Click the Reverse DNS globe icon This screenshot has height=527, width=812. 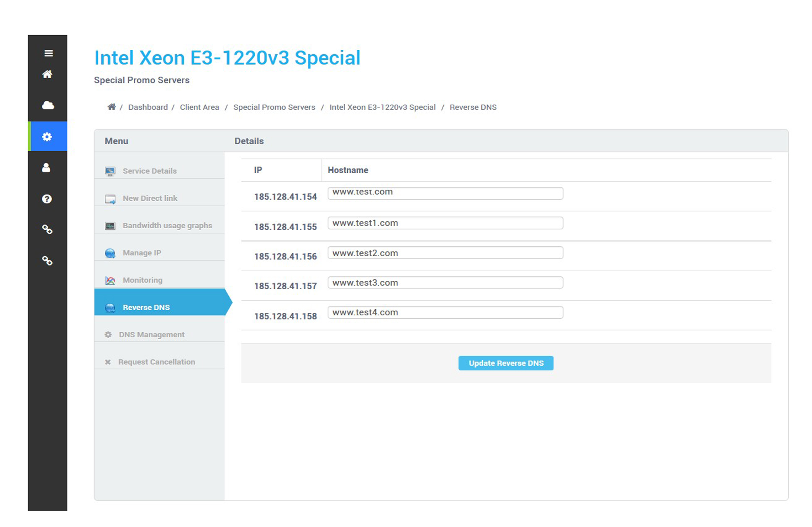click(110, 308)
